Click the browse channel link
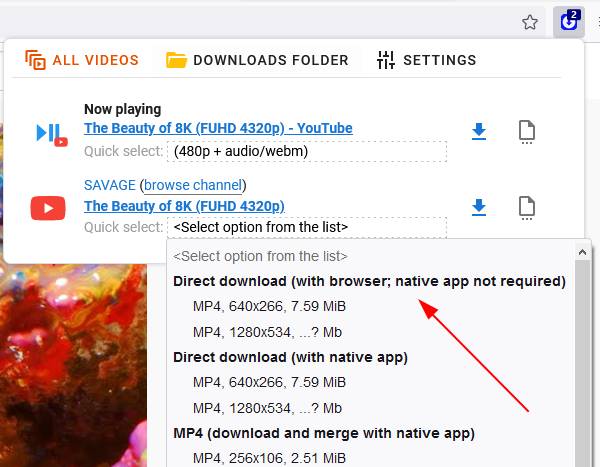 coord(193,185)
